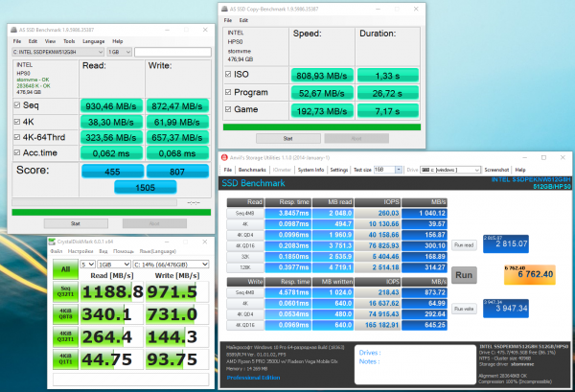Viewport: 575px width, 392px height.
Task: Click Start button in AS SSD Copy-Benchmark
Action: click(x=288, y=138)
